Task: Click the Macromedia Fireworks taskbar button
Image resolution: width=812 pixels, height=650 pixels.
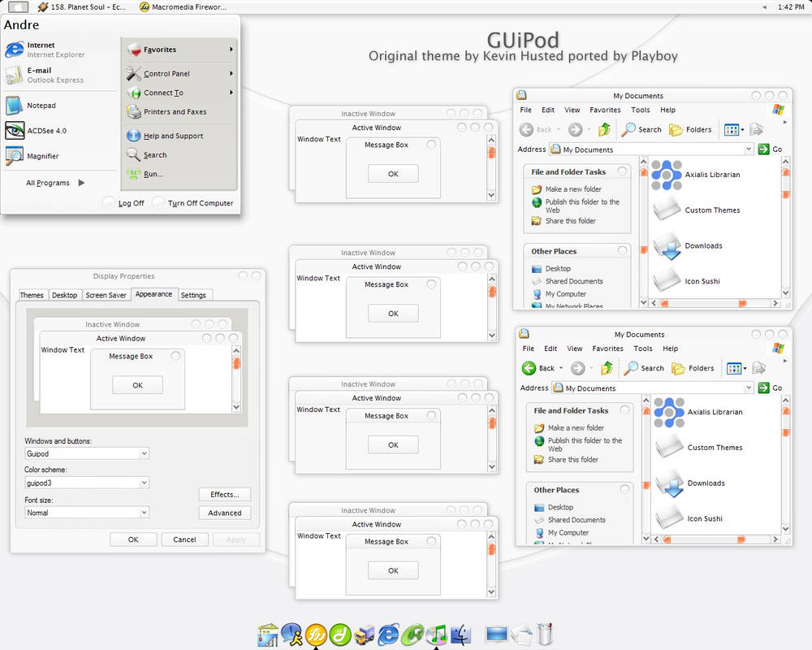Action: coord(183,7)
